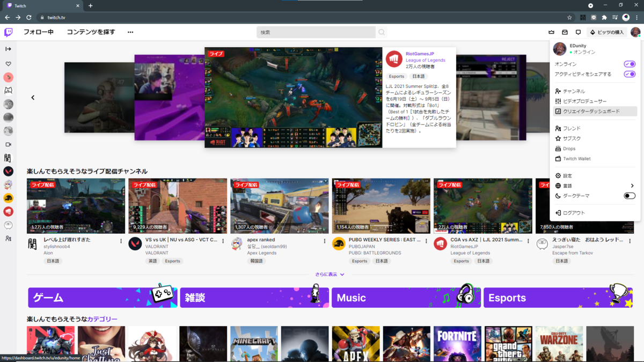Reload the page in browser
Screen dimensions: 644x362
coord(28,17)
